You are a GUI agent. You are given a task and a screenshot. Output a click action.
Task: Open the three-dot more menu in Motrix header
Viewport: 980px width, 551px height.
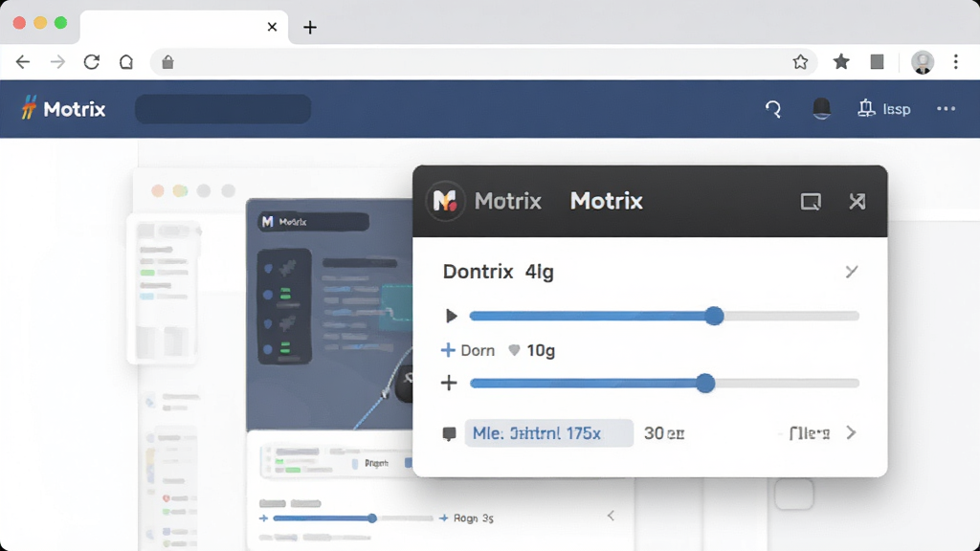tap(947, 109)
